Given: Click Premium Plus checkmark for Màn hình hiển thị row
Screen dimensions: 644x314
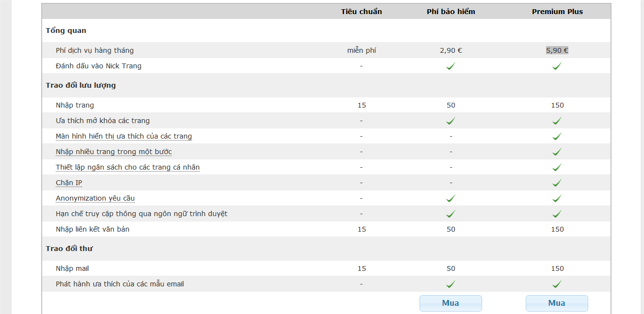Looking at the screenshot, I should pyautogui.click(x=557, y=136).
